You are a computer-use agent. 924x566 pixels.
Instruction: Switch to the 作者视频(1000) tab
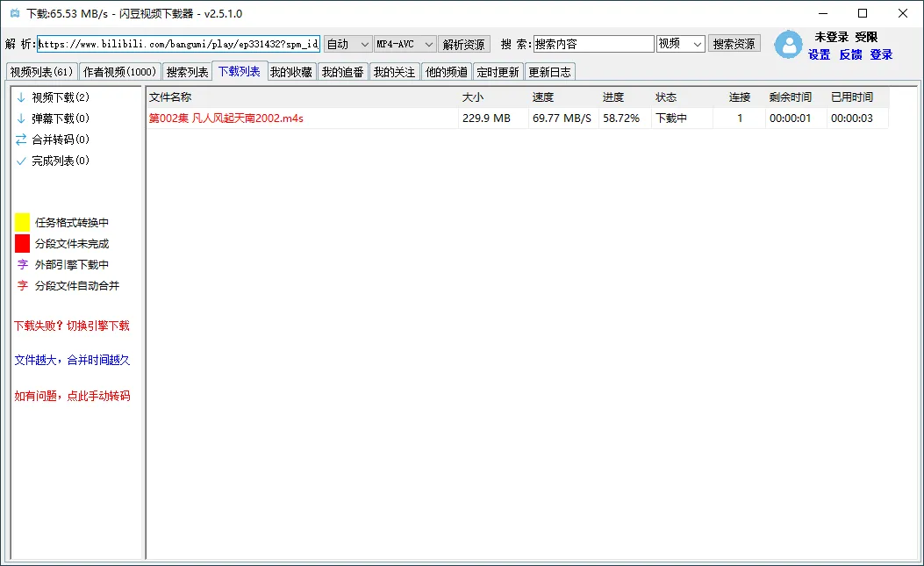tap(119, 71)
